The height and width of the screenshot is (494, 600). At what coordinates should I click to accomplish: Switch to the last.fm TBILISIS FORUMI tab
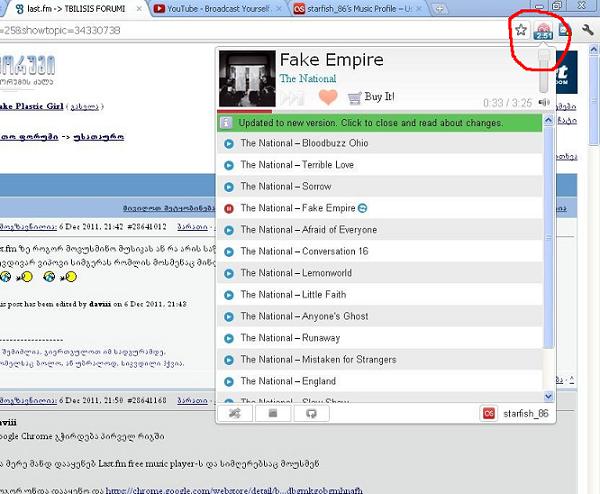click(x=75, y=9)
